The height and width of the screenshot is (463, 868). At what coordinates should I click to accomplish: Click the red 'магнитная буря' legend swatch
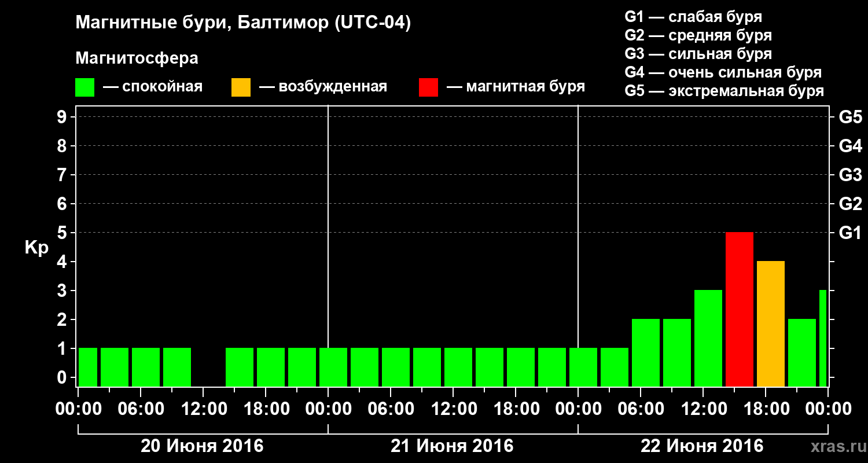tap(428, 87)
